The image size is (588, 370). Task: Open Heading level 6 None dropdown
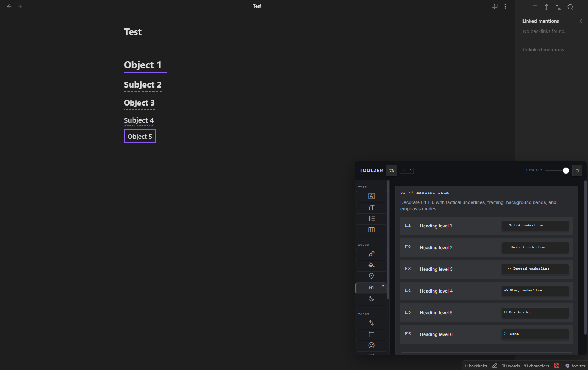(x=535, y=334)
